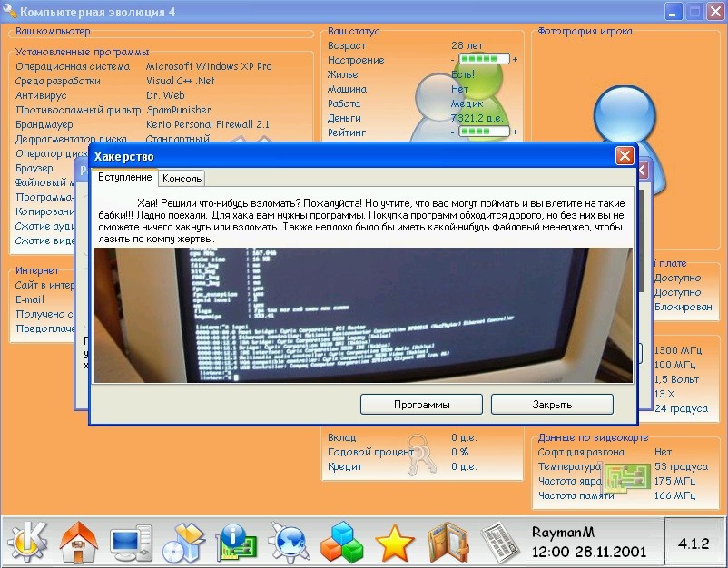Click the yellow star icon
The height and width of the screenshot is (568, 728).
[x=394, y=543]
